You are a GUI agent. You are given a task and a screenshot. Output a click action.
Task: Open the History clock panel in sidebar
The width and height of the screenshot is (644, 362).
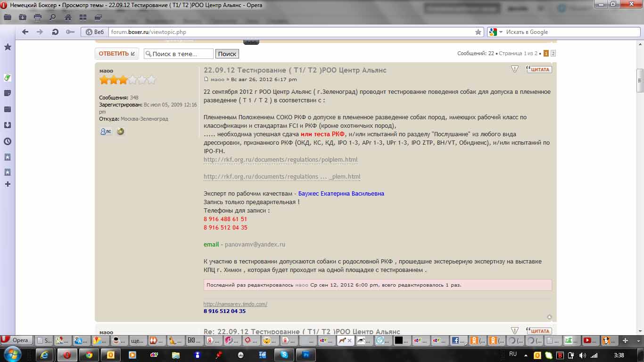pos(8,141)
